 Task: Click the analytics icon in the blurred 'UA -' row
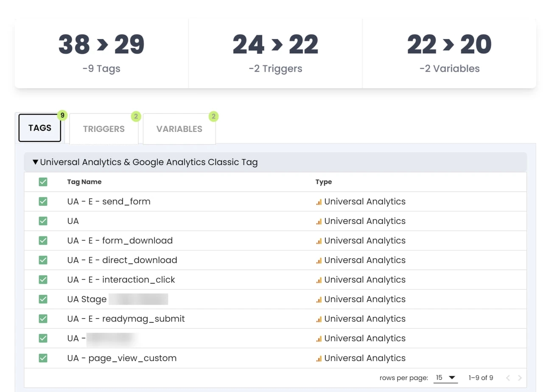(x=319, y=339)
